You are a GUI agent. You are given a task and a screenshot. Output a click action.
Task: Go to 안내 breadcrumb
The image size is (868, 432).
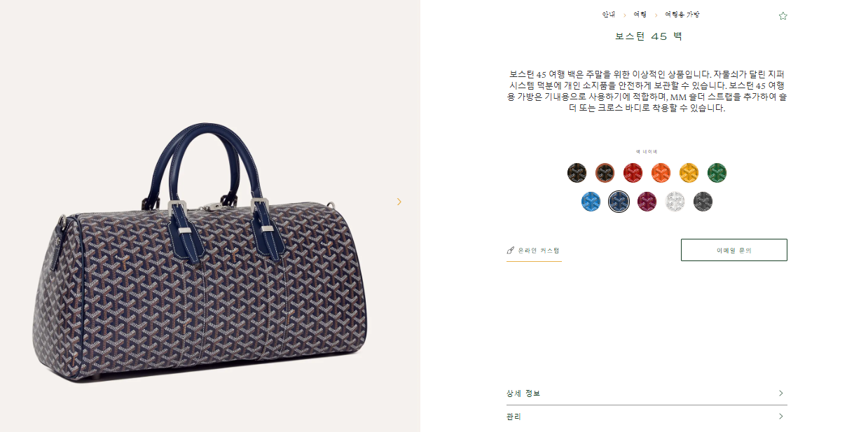point(608,15)
